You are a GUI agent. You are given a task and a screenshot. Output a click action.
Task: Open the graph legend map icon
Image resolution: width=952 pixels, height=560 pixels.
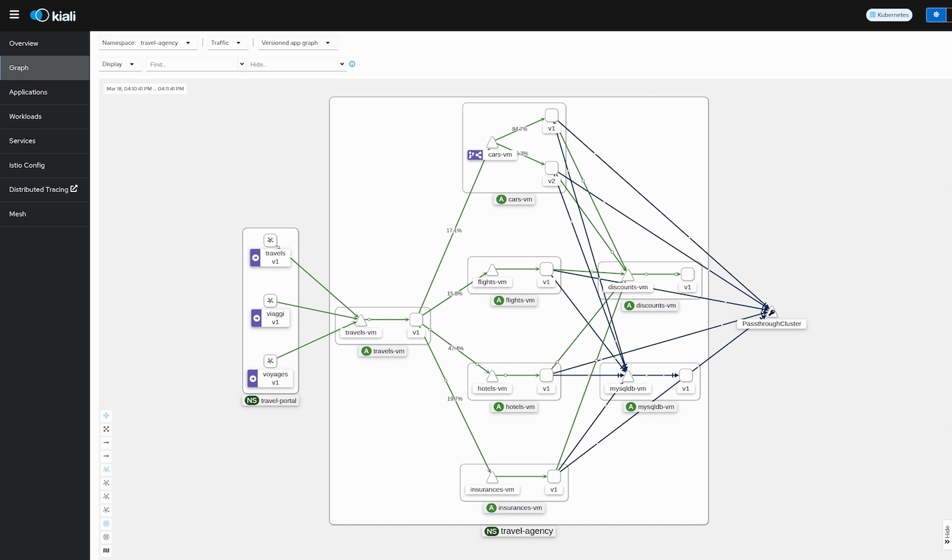106,551
